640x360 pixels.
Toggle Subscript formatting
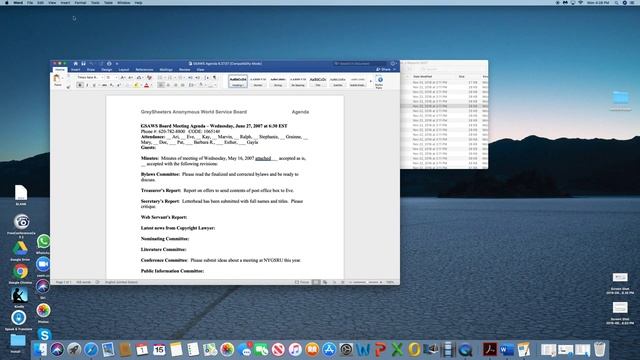[111, 85]
